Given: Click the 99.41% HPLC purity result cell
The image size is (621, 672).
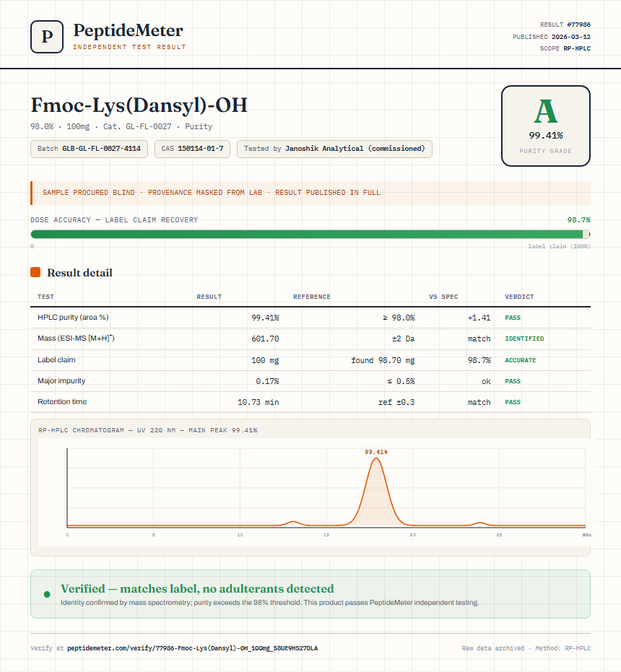Looking at the screenshot, I should pyautogui.click(x=265, y=318).
